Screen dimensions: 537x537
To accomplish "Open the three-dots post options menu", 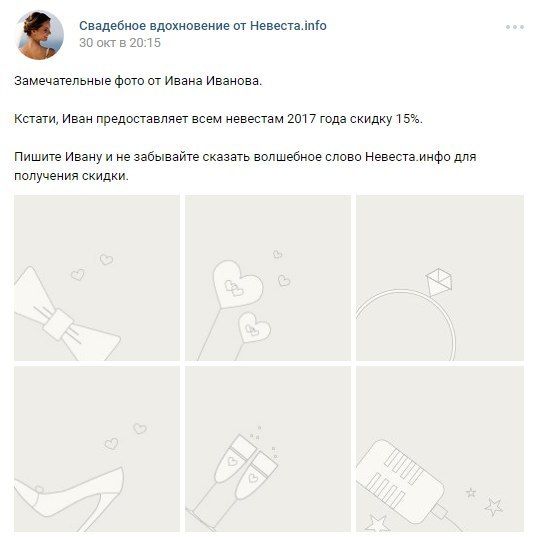I will tap(515, 27).
